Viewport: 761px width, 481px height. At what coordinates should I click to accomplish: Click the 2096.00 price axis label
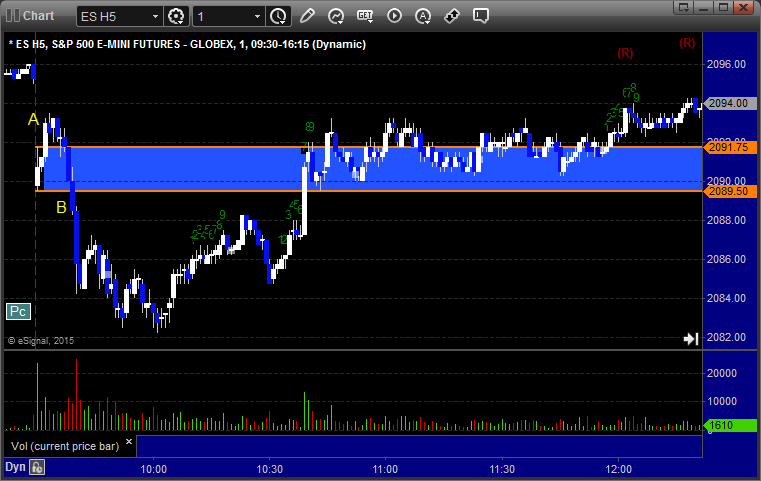727,64
